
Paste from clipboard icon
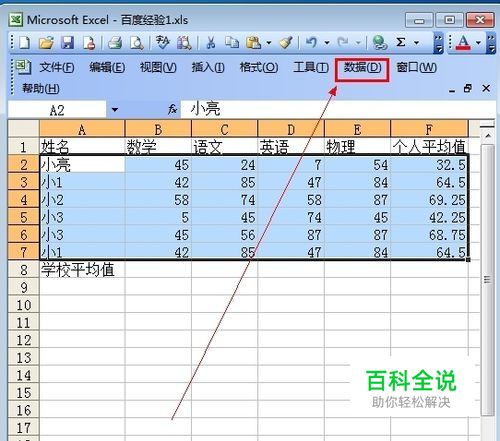[253, 43]
